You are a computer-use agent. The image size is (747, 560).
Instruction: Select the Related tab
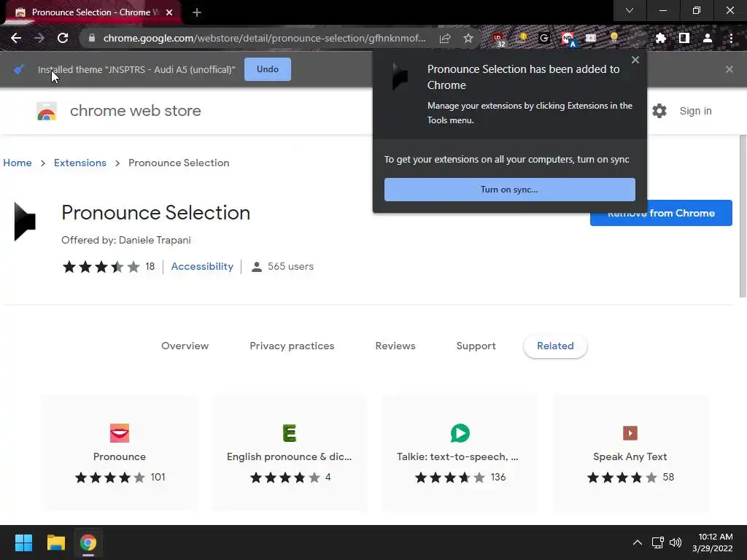tap(555, 346)
